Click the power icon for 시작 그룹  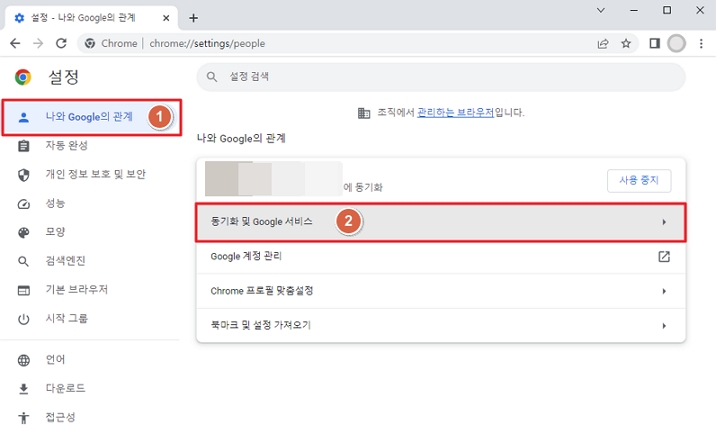23,319
